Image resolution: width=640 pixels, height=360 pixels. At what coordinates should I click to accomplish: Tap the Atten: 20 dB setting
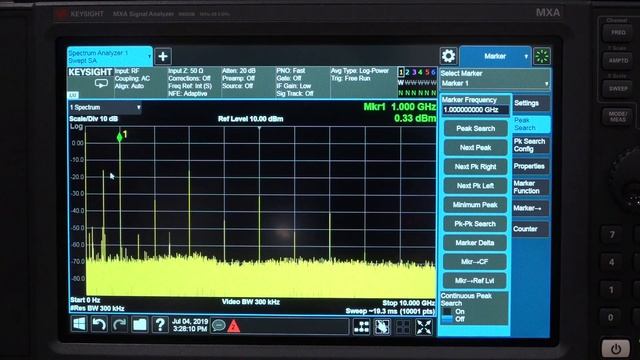(x=239, y=71)
